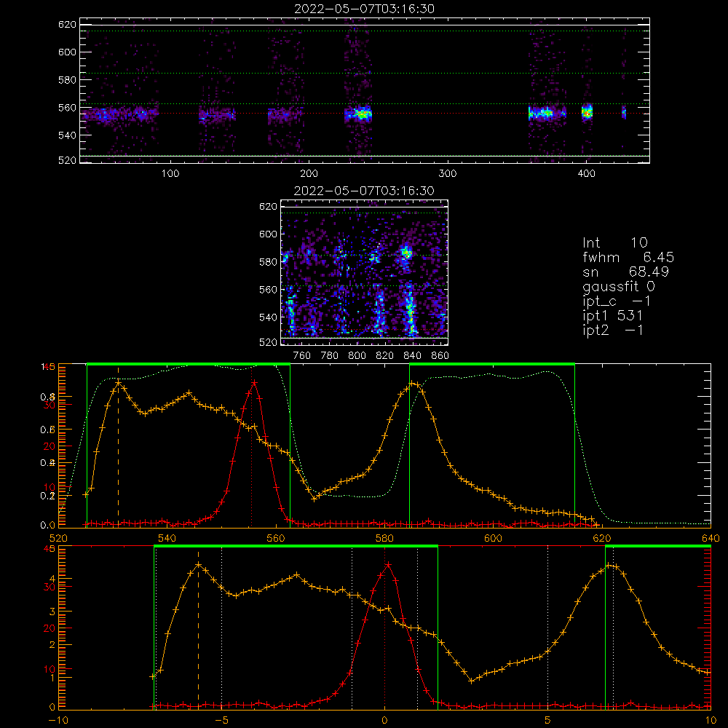
Task: Select the "sn 68.49" readout text
Action: coord(625,272)
